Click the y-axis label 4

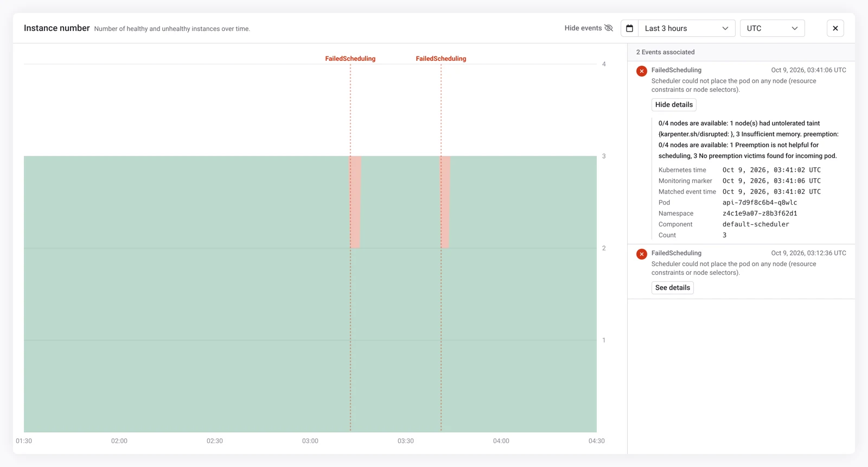(604, 64)
